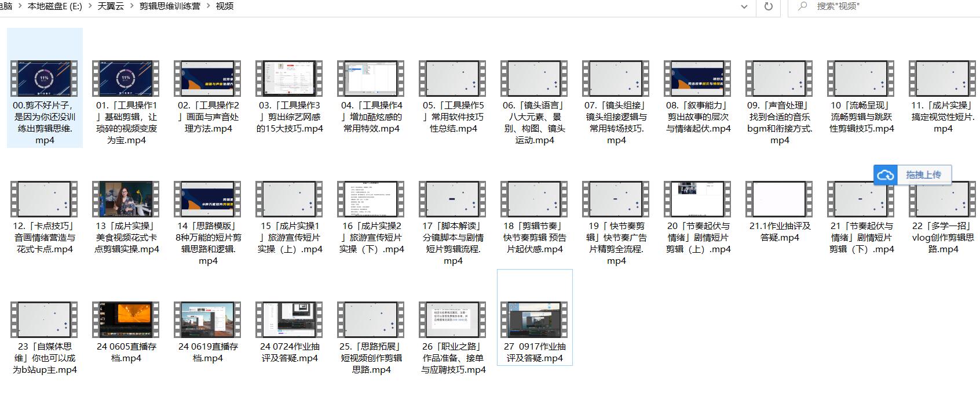980x407 pixels.
Task: Click the 20「节奏起伏与情绪」（上）video icon
Action: pos(697,199)
